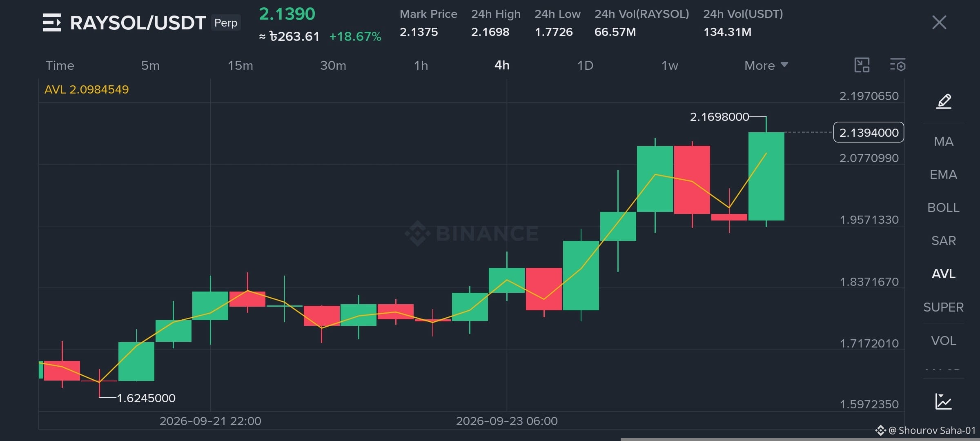Open the line chart indicator icon
This screenshot has width=980, height=441.
pos(943,401)
